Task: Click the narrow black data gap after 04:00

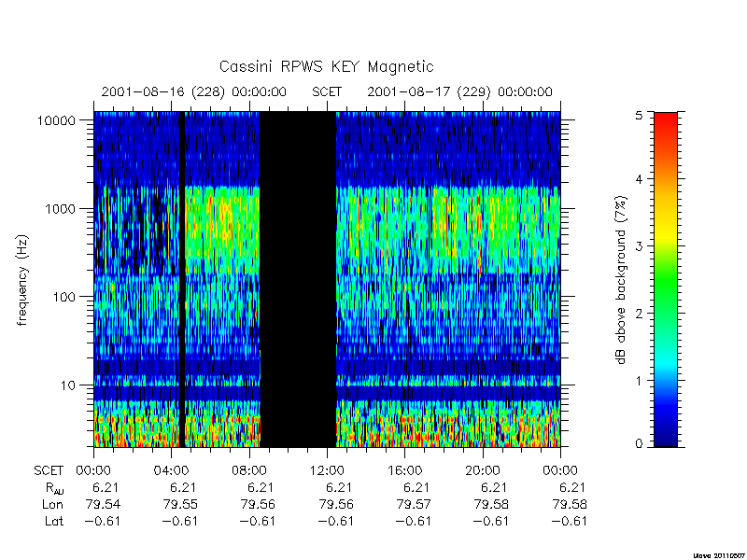Action: point(181,279)
